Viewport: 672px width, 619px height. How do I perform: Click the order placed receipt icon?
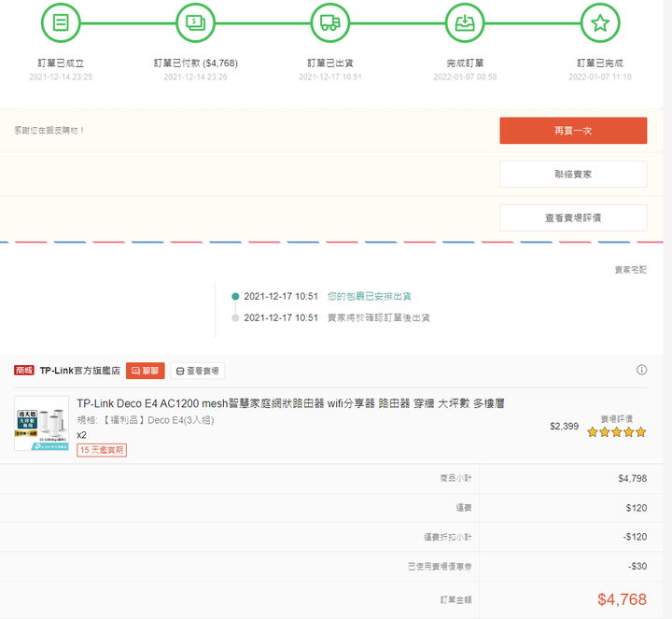pyautogui.click(x=61, y=22)
